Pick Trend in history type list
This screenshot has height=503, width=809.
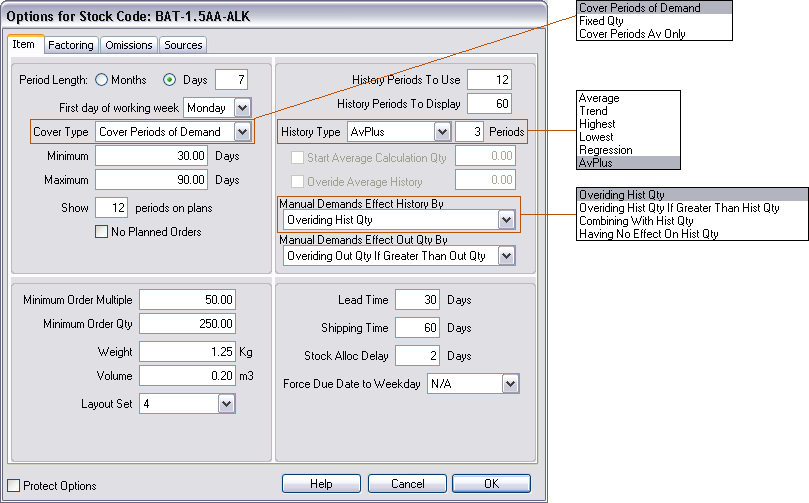click(628, 111)
